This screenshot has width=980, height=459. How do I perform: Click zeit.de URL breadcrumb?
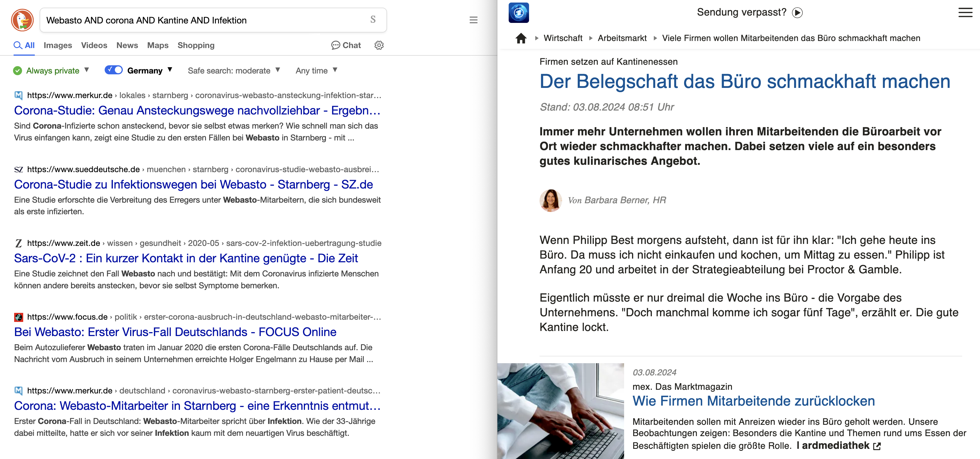[x=204, y=243]
